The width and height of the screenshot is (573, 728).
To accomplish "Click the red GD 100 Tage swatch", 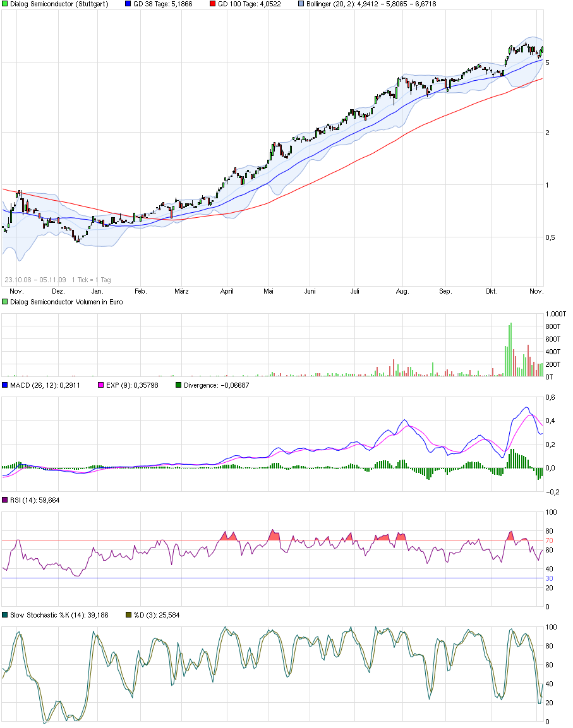I will click(212, 4).
